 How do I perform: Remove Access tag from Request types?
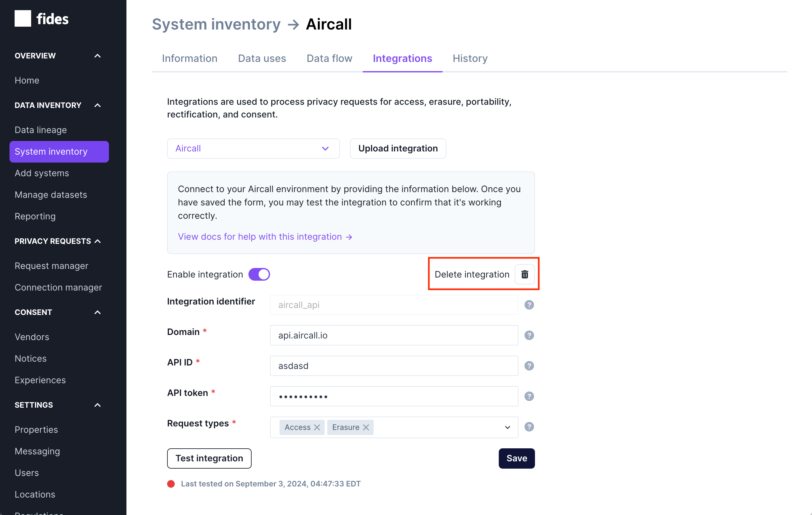pos(317,427)
